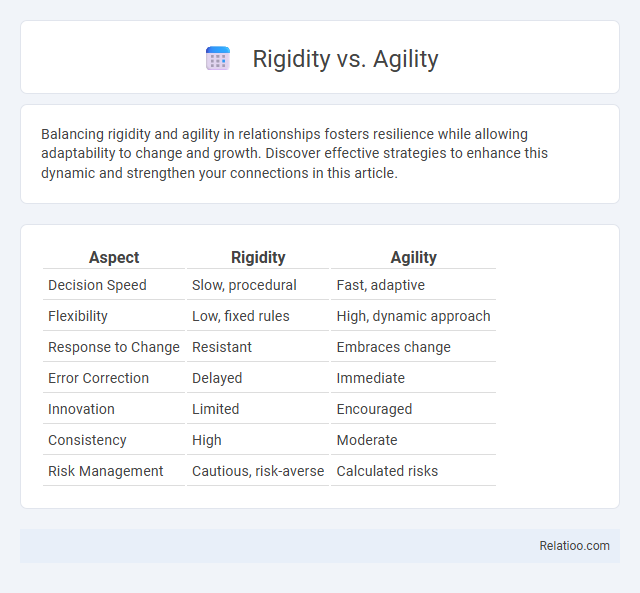Screen dimensions: 640x593
Task: Click the High cell in Consistency row
Action: [x=258, y=440]
